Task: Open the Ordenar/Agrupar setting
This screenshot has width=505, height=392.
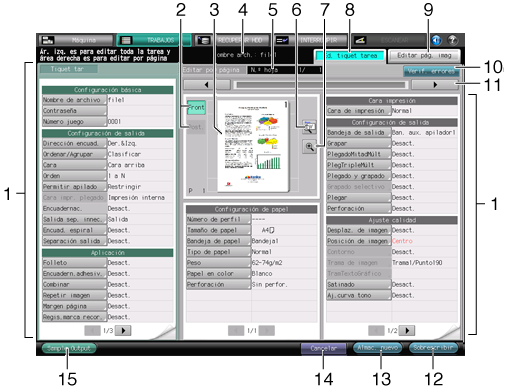Action: [74, 154]
